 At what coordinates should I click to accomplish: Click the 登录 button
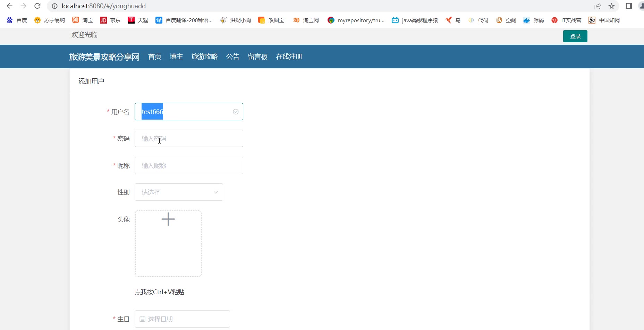click(x=575, y=36)
